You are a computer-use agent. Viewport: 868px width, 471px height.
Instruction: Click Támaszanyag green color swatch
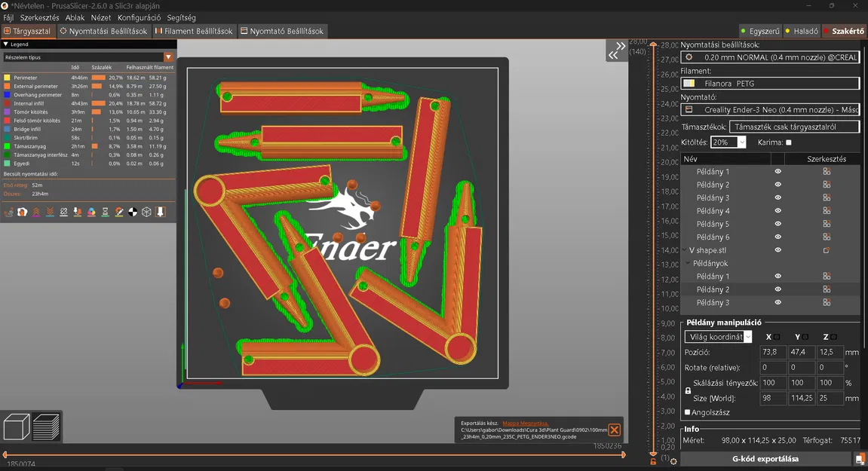pos(8,147)
